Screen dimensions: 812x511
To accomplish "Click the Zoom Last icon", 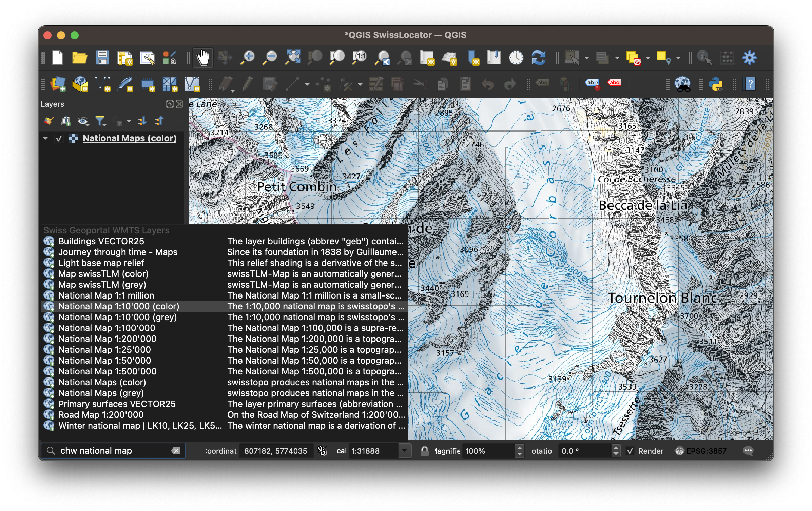I will point(382,58).
